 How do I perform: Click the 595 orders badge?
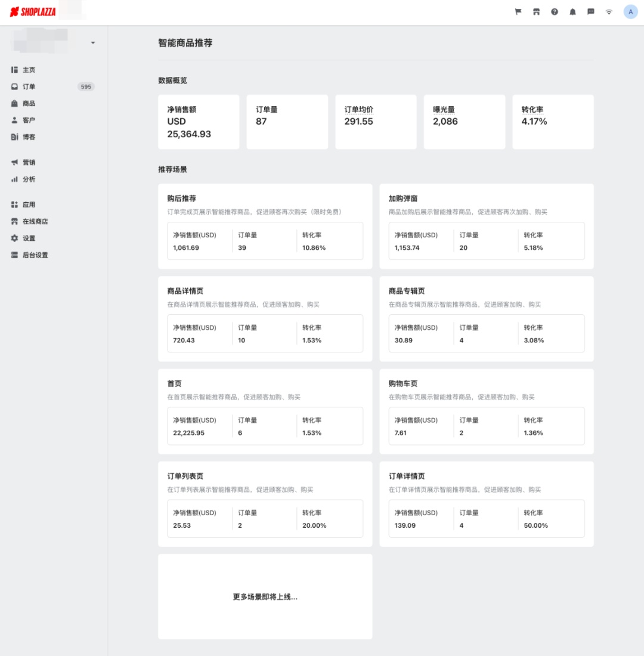point(86,86)
